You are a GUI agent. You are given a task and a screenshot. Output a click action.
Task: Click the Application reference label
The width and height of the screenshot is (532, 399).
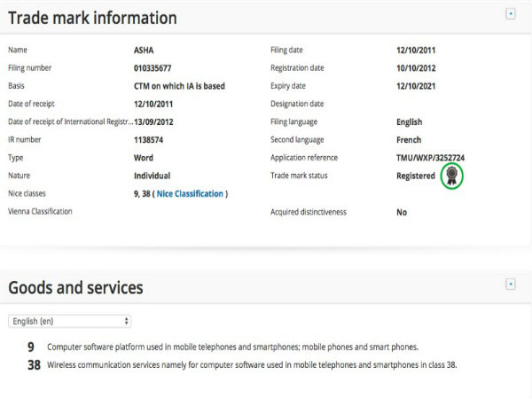click(x=304, y=158)
